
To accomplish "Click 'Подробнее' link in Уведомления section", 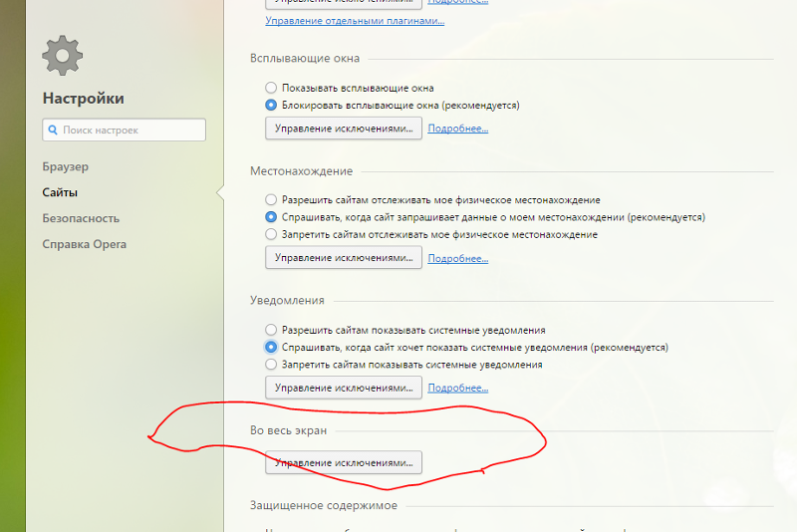I will 457,388.
